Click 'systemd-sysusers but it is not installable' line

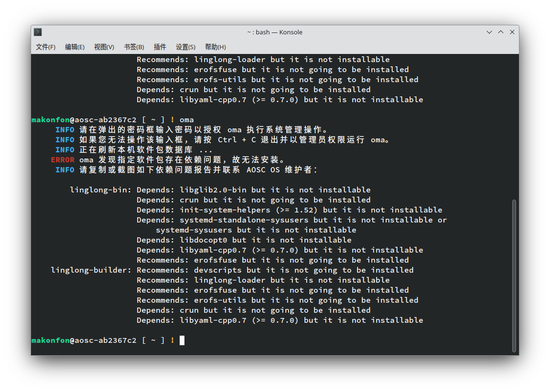tap(256, 230)
